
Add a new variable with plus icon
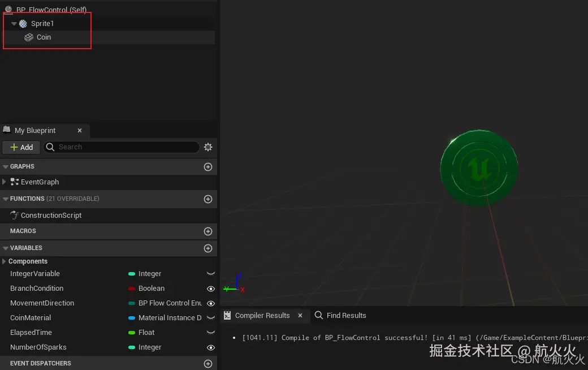(208, 248)
